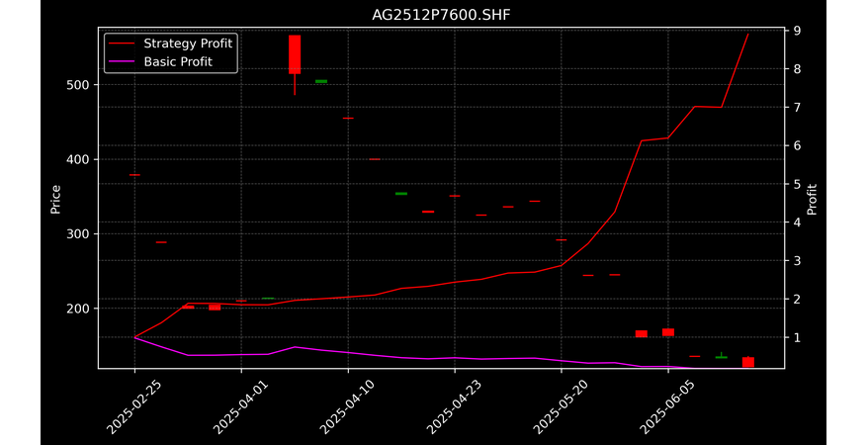868x445 pixels.
Task: Click the 2025-06-05 date label
Action: click(667, 405)
